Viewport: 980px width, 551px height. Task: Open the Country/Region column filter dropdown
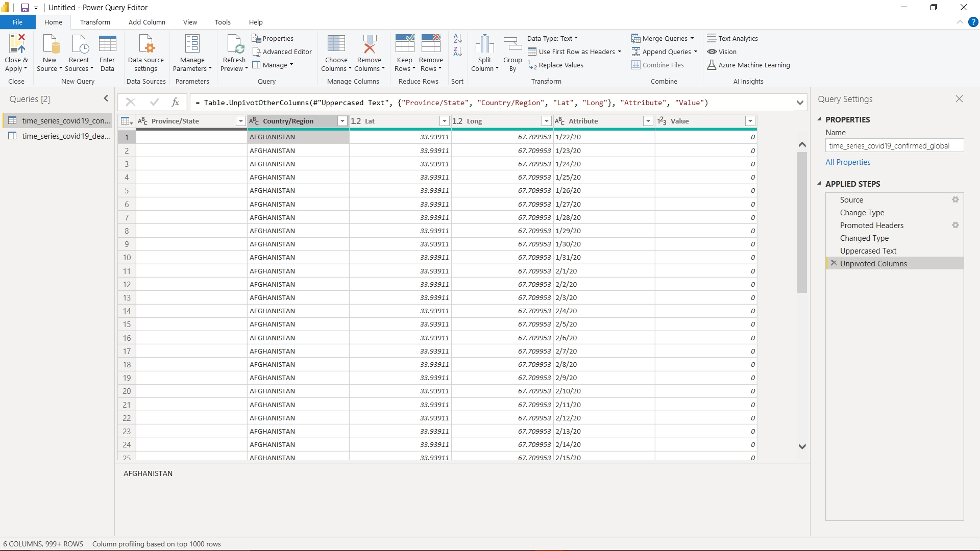342,121
